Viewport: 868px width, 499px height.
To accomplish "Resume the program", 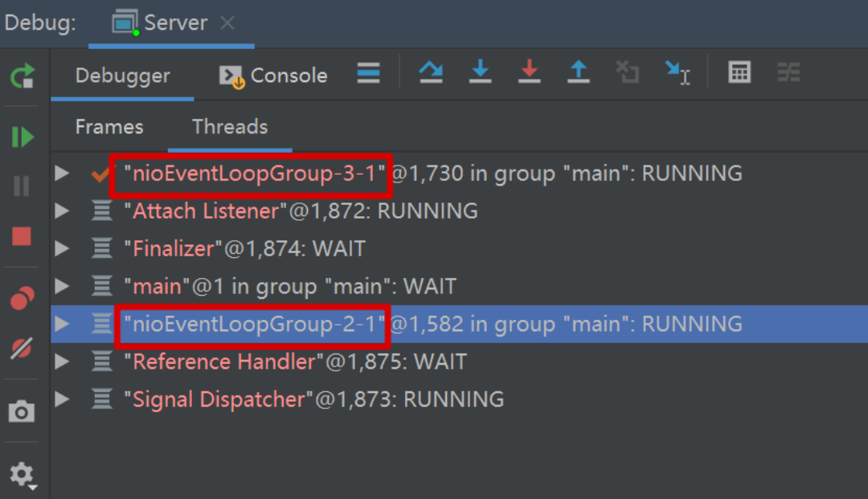I will 23,137.
